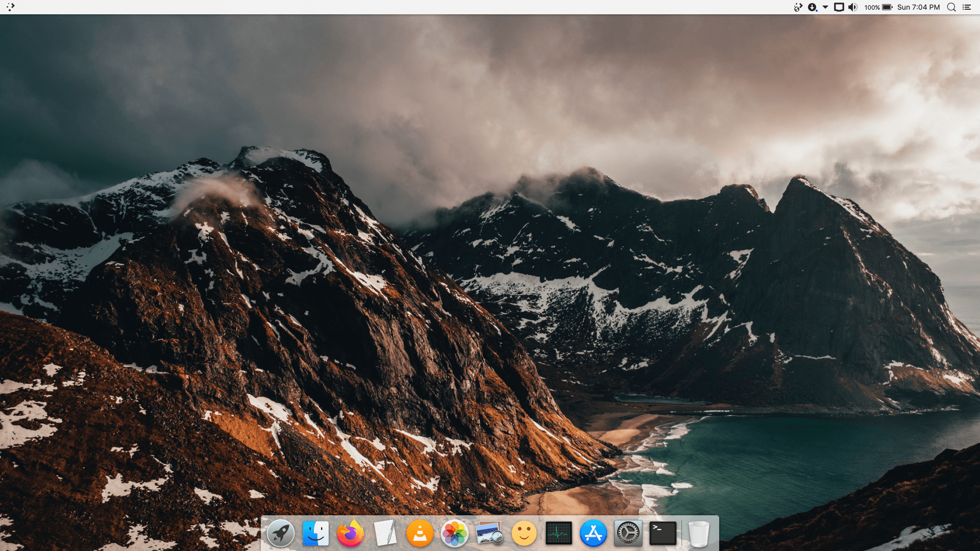Image resolution: width=980 pixels, height=551 pixels.
Task: Open the Trash bin
Action: click(698, 533)
